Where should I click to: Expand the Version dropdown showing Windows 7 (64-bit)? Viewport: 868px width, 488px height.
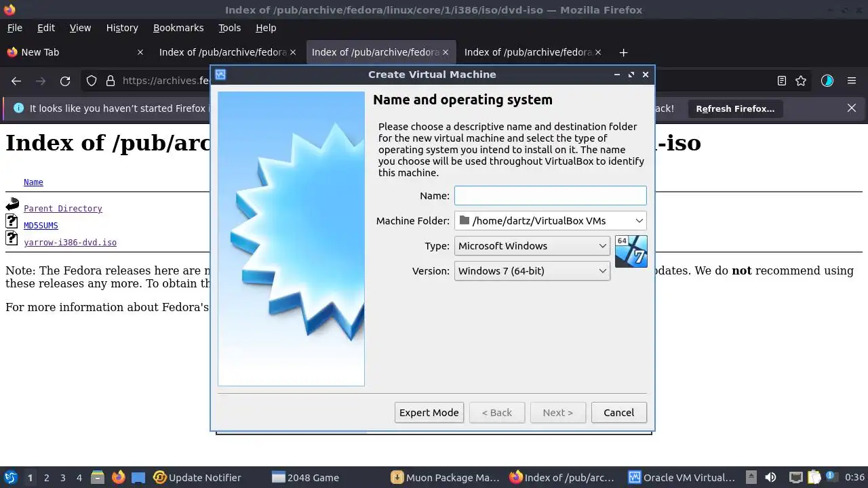click(532, 271)
